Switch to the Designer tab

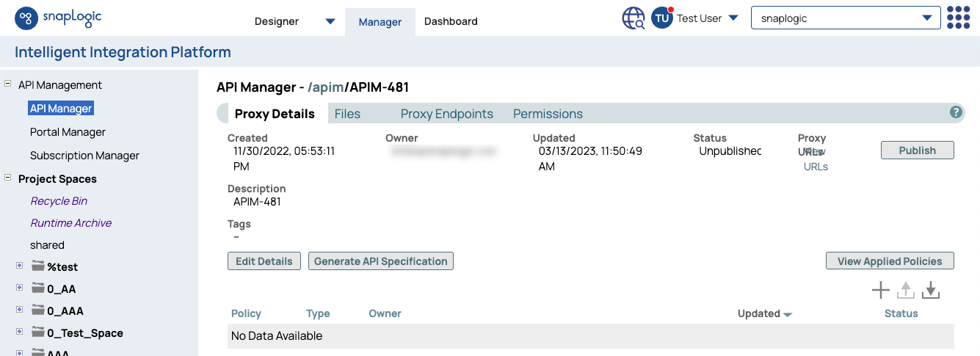(x=277, y=21)
